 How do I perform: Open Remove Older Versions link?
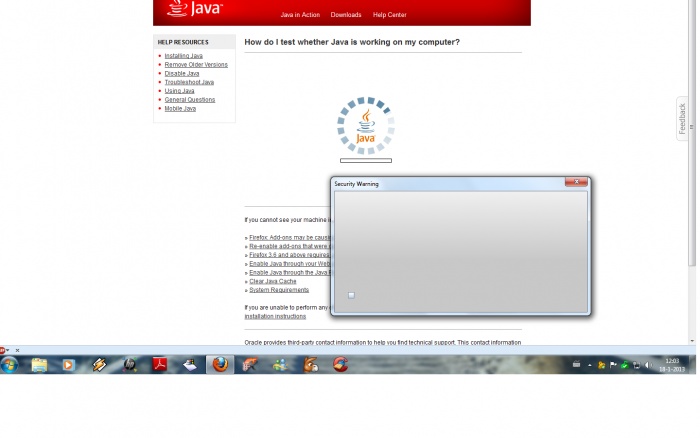[196, 65]
